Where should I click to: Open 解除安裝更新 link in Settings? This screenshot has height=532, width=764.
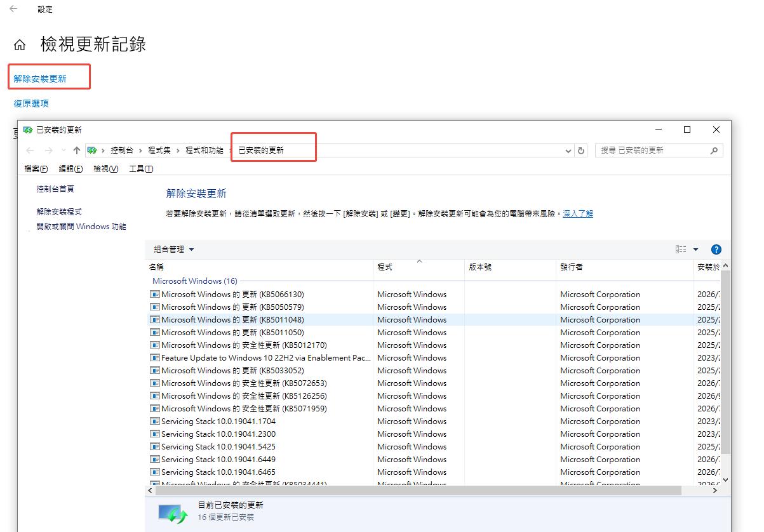(x=40, y=79)
